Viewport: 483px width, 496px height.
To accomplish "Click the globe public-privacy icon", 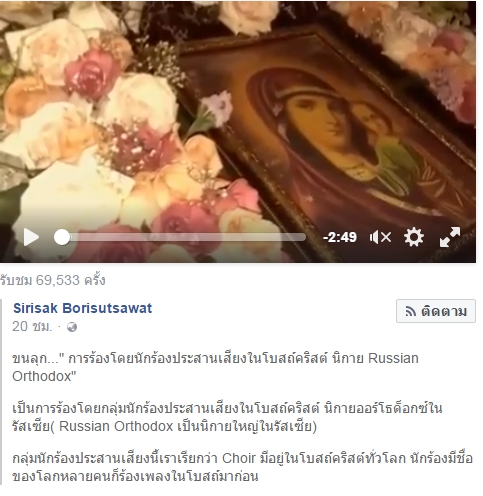I will pyautogui.click(x=72, y=327).
